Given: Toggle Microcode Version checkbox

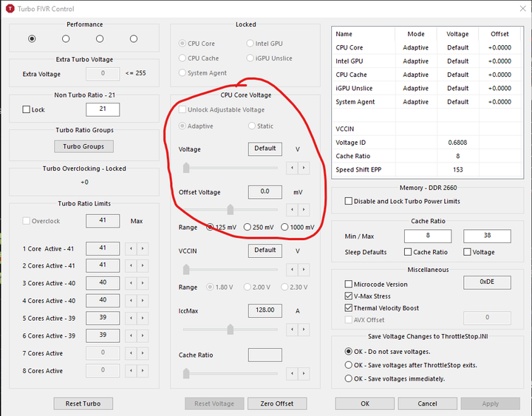Looking at the screenshot, I should point(349,284).
